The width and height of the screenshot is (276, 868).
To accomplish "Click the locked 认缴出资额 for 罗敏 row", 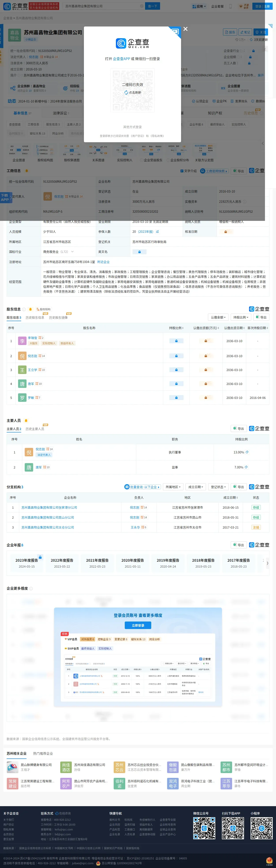I will click(x=206, y=398).
